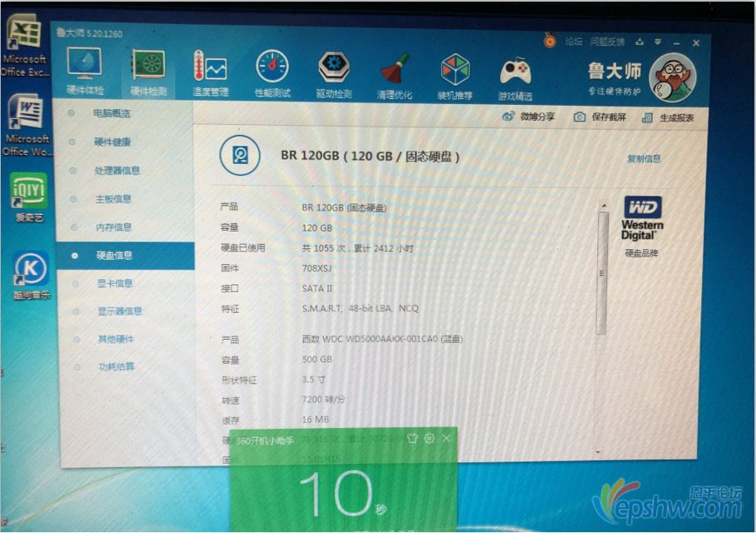This screenshot has height=533, width=756.
Task: Select 主板信息 in sidebar
Action: pyautogui.click(x=113, y=199)
